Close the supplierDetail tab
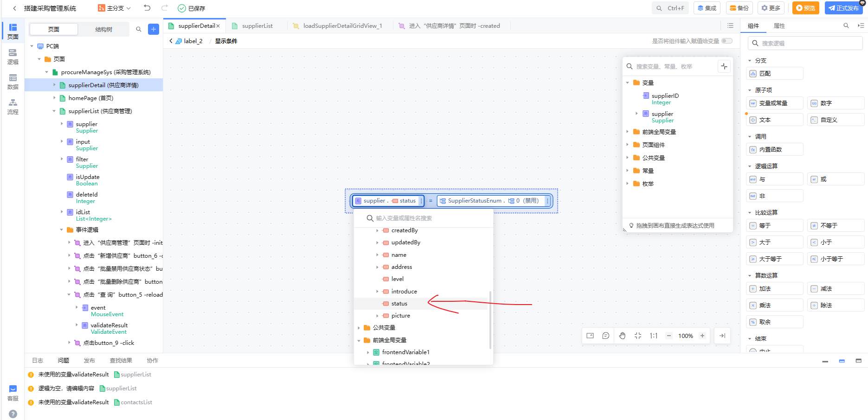The height and width of the screenshot is (420, 868). point(218,26)
